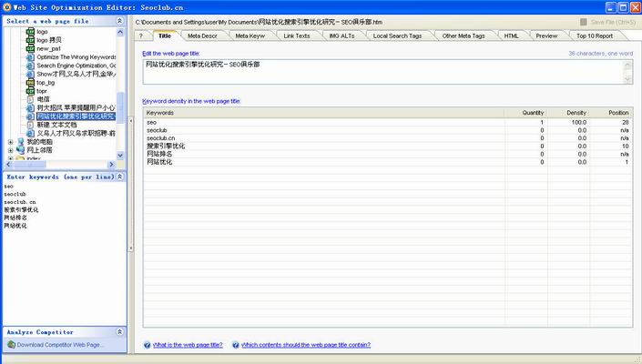Click the '柯大招风' web page icon
This screenshot has height=364, width=642.
(30, 108)
